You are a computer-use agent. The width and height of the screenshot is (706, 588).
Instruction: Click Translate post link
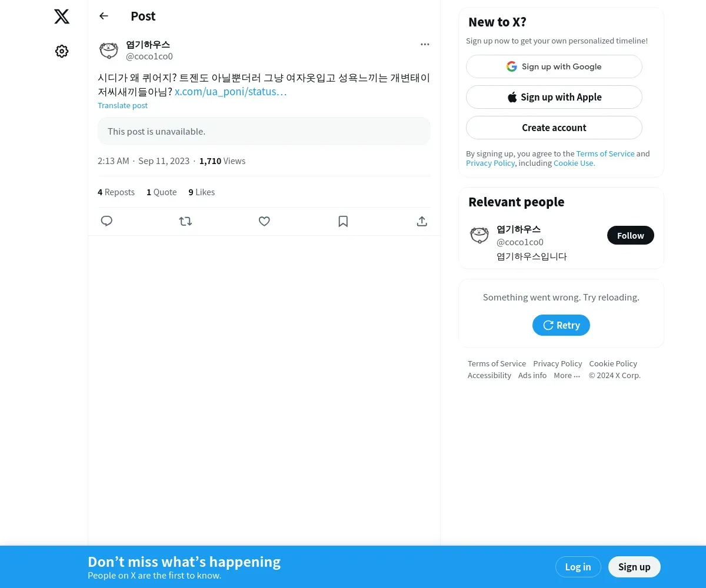[x=122, y=105]
